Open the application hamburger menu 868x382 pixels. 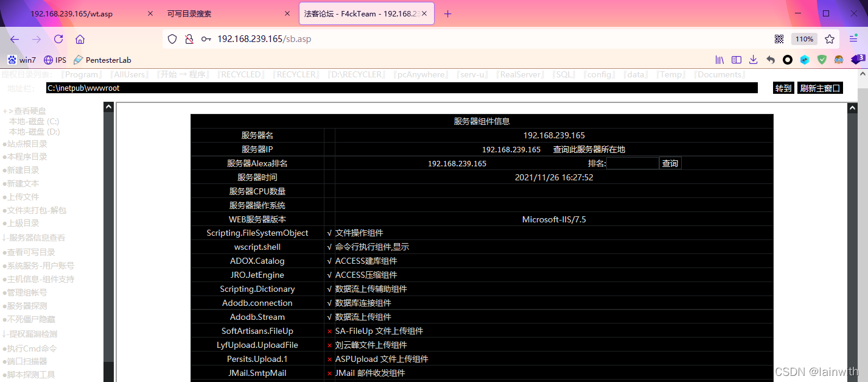click(853, 39)
